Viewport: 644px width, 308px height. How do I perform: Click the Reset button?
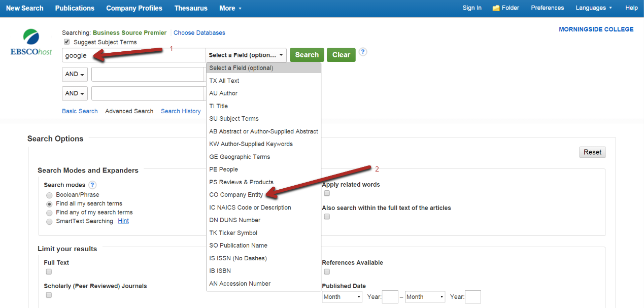click(x=592, y=152)
